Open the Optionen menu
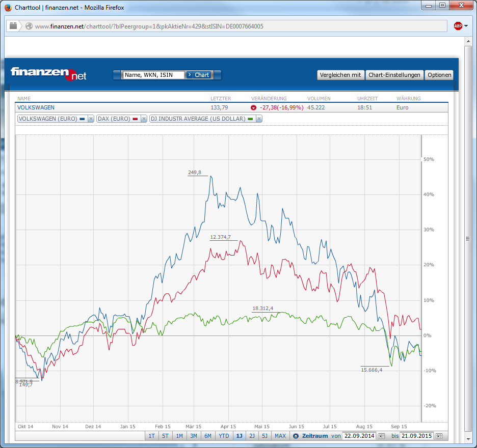477x448 pixels. pos(439,75)
